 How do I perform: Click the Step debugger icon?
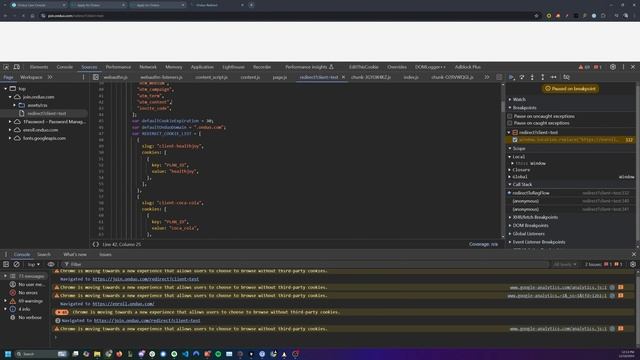click(x=553, y=77)
